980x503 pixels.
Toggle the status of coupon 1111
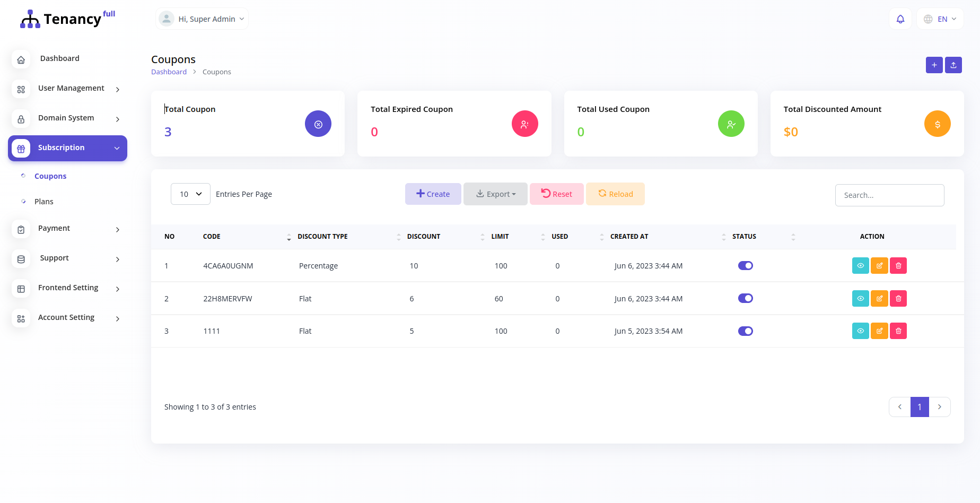tap(745, 331)
